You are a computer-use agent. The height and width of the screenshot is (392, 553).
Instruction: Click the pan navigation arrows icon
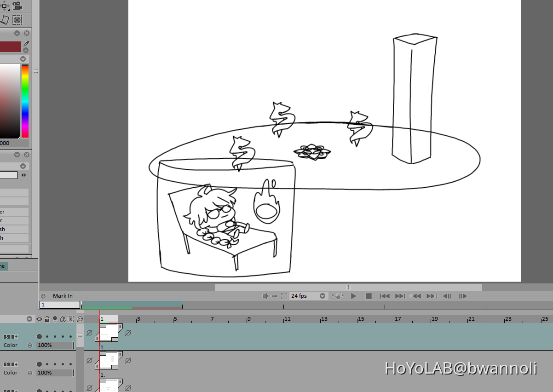(x=5, y=6)
